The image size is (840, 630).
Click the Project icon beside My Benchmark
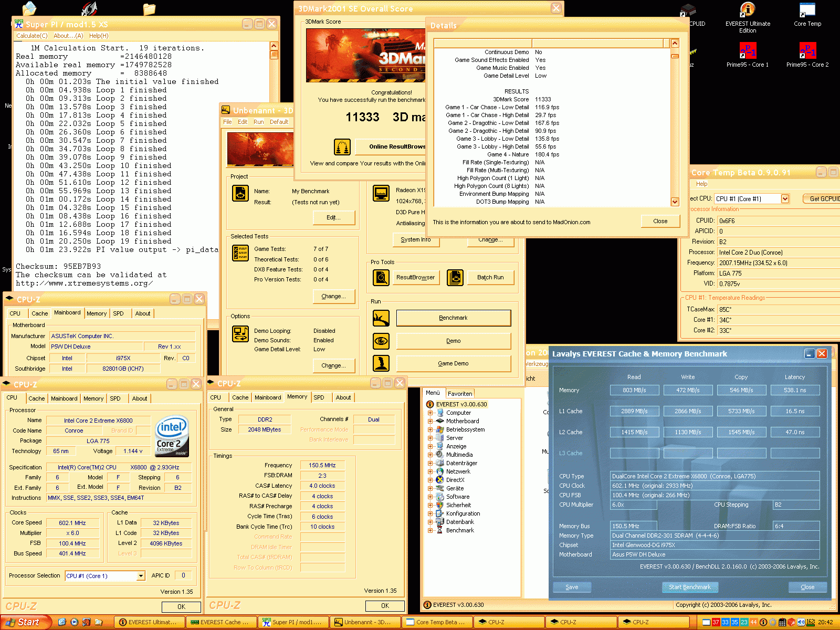240,193
